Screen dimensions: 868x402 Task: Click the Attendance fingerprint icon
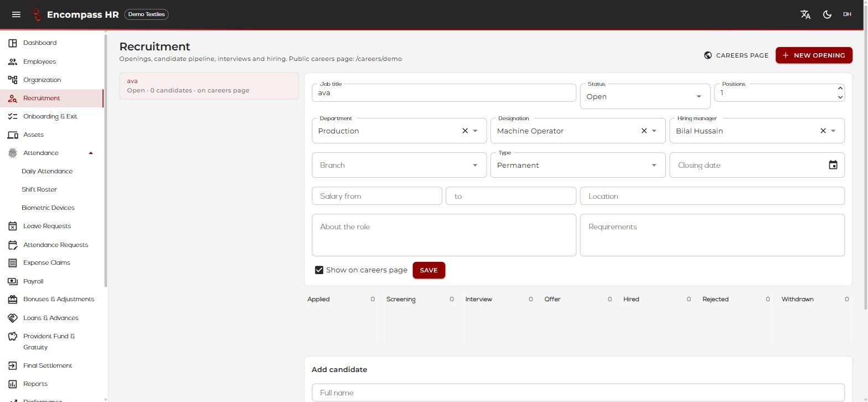13,153
